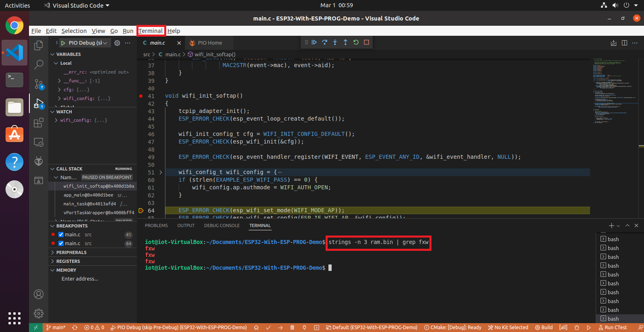
Task: Open the PlatformIO alien icon view
Action: 39,162
